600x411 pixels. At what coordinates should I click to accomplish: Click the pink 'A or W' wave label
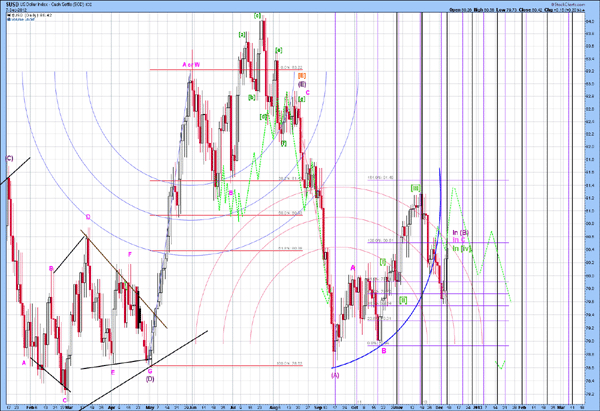(x=191, y=65)
